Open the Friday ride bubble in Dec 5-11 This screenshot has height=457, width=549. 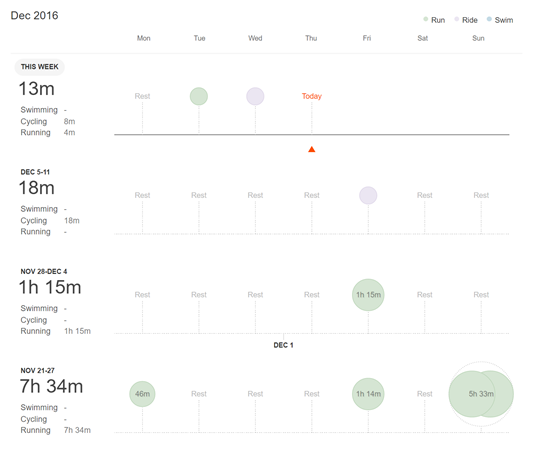click(x=368, y=195)
